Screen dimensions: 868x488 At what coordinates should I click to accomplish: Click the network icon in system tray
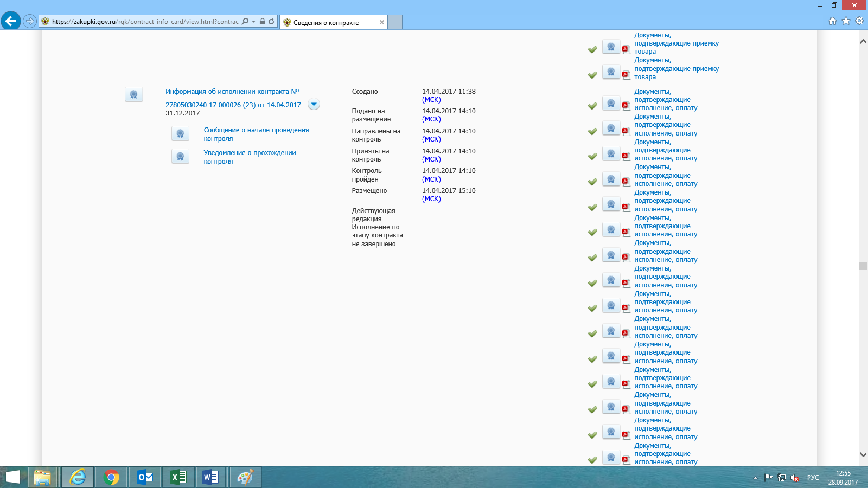pyautogui.click(x=781, y=478)
